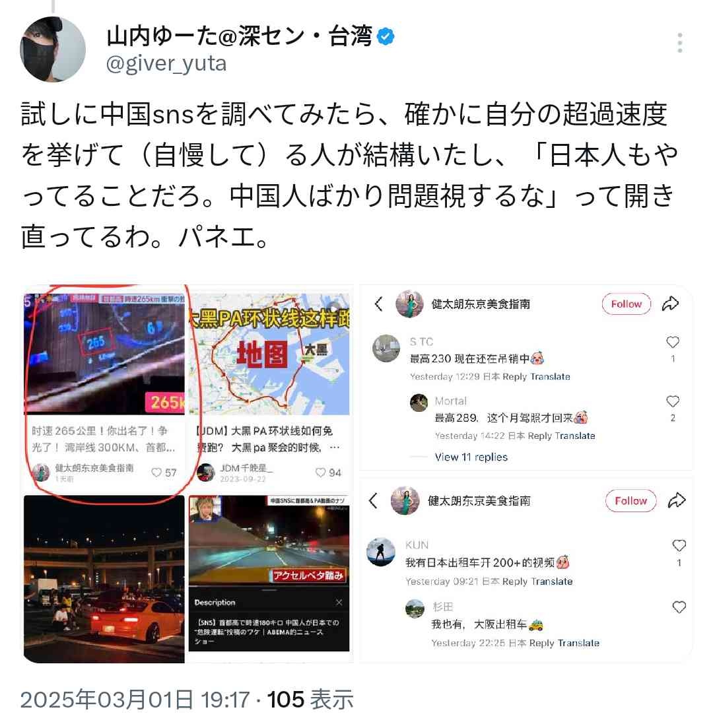The image size is (713, 728).
Task: Reply to KUN's comment
Action: pyautogui.click(x=514, y=581)
